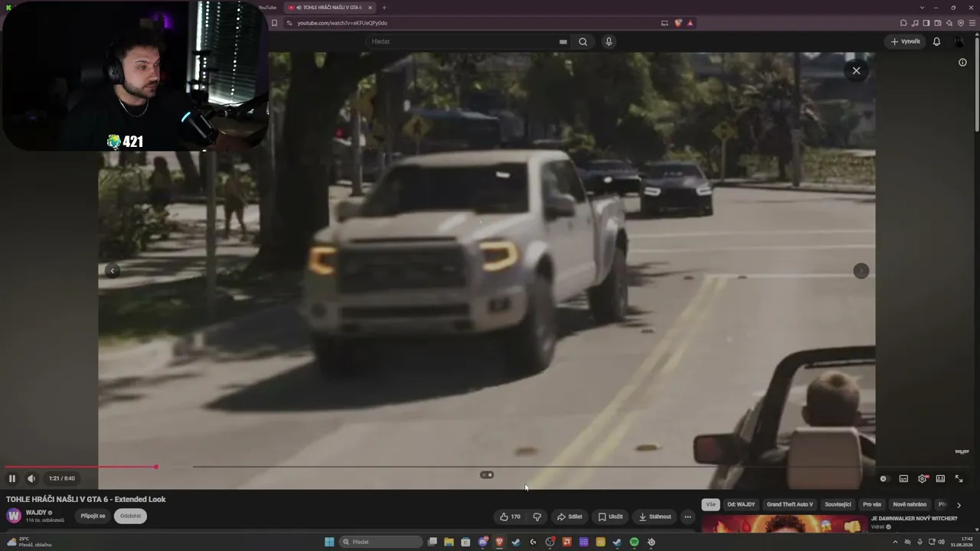Open File Explorer from the taskbar
Screen dimensions: 980x551
tap(449, 542)
